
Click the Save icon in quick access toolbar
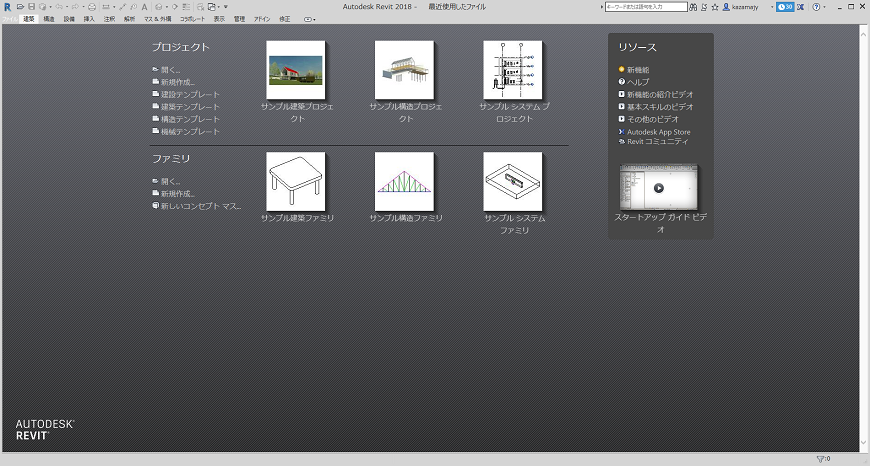pos(32,7)
